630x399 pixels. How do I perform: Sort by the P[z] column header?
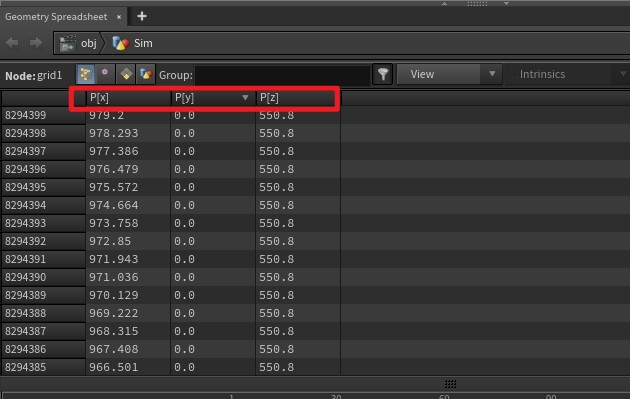tap(298, 98)
